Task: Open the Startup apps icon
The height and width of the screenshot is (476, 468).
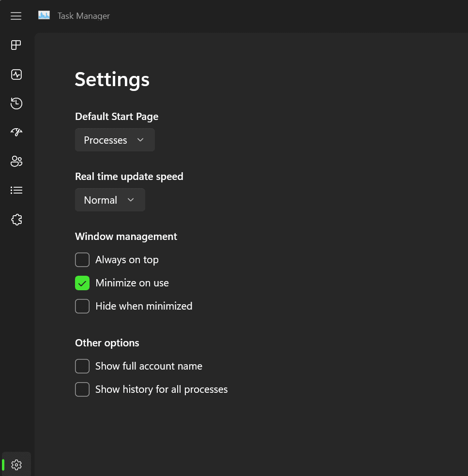Action: [16, 132]
